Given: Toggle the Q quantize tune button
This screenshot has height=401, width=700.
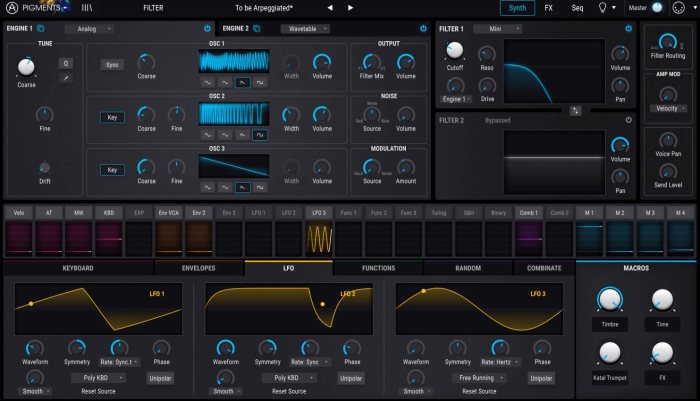Looking at the screenshot, I should pos(66,63).
